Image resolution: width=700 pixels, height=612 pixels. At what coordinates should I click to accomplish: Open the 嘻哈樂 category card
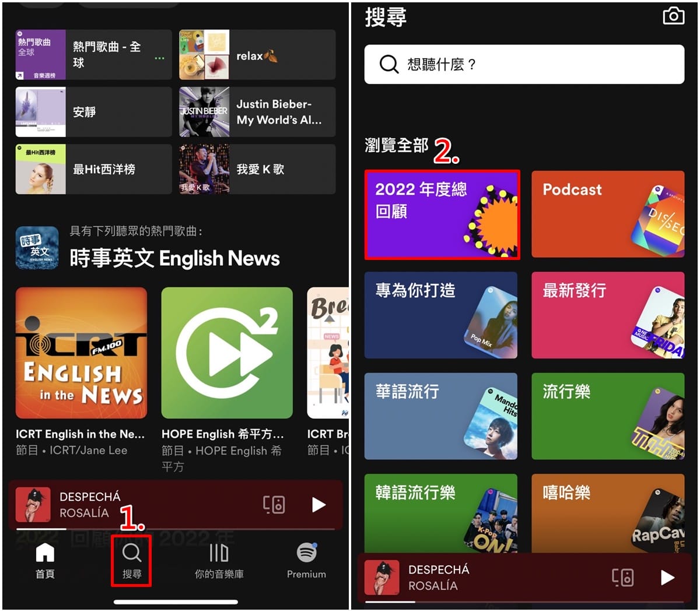[608, 513]
